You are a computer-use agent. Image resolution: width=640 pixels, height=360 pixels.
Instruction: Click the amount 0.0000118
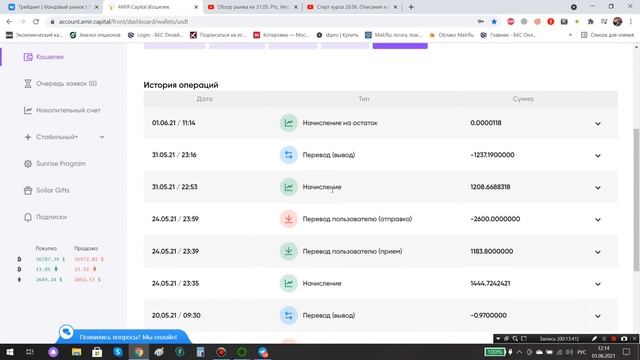[486, 123]
